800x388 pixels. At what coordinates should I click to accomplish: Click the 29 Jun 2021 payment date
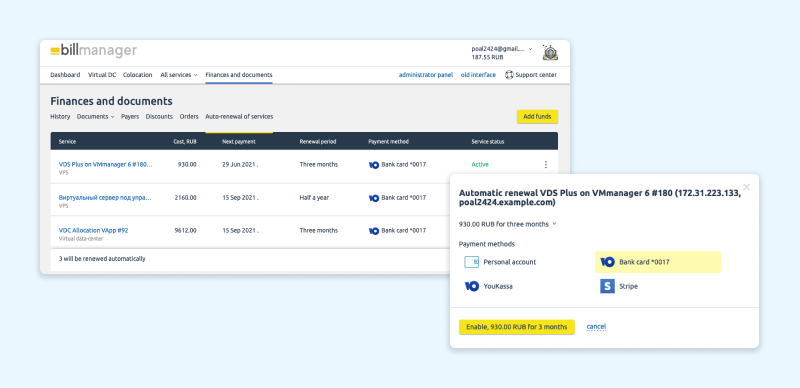240,164
